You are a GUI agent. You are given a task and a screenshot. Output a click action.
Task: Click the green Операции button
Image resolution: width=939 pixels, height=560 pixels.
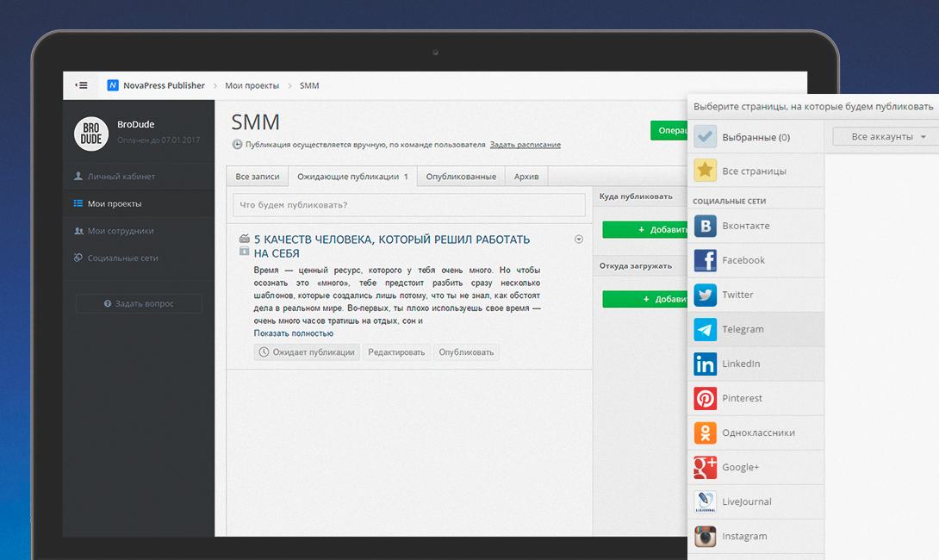[668, 131]
